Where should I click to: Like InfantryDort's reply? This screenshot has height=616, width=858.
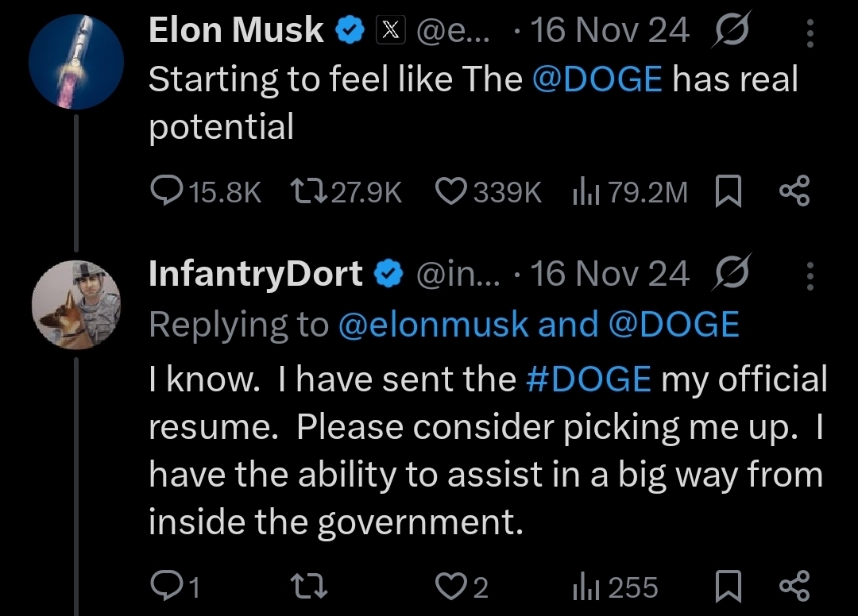(454, 587)
